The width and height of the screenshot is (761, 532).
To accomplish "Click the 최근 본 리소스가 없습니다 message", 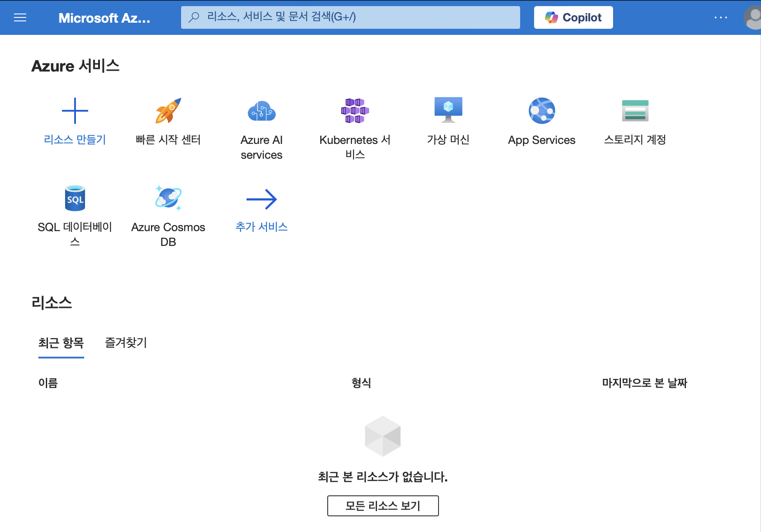I will [383, 477].
